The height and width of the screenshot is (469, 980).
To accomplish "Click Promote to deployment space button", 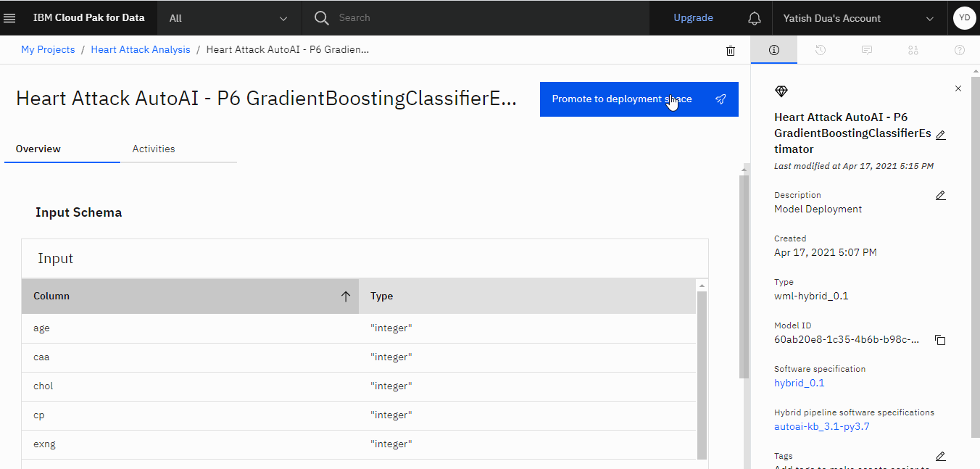I will tap(639, 99).
